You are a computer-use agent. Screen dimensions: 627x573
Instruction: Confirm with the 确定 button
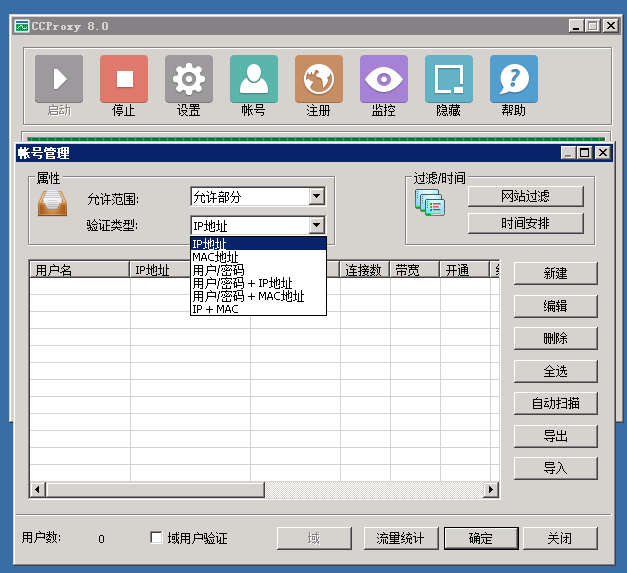[481, 538]
